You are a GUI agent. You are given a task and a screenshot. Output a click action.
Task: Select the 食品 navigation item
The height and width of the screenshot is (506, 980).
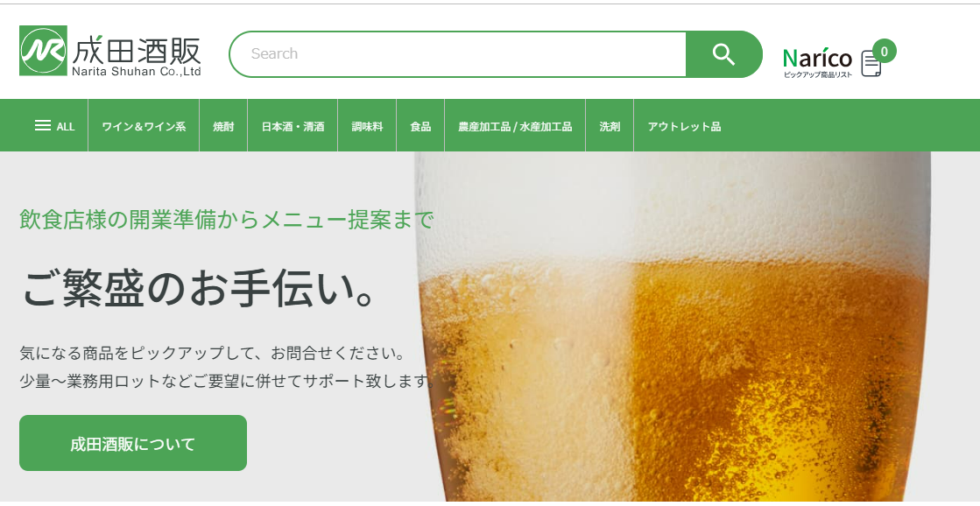[420, 126]
